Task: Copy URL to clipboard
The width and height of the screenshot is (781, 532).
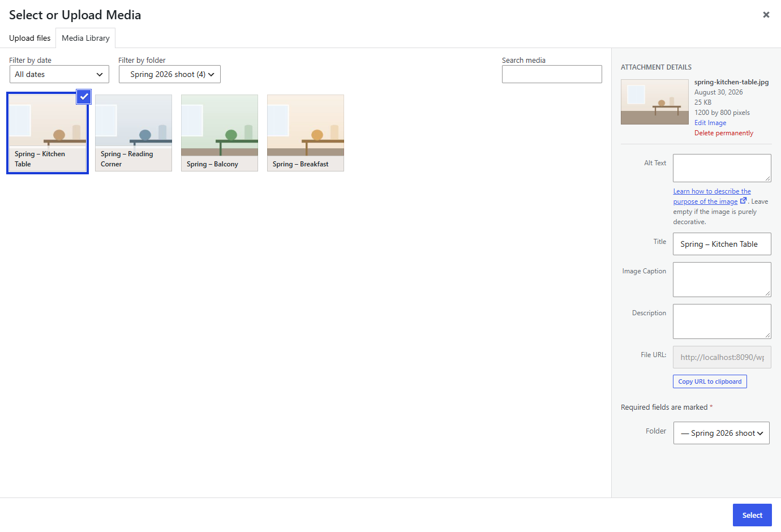Action: point(710,381)
